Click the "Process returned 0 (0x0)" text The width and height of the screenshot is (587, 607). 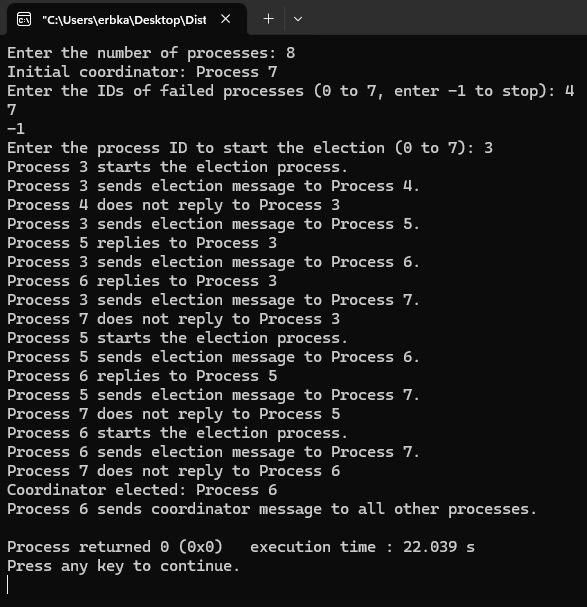[x=115, y=547]
